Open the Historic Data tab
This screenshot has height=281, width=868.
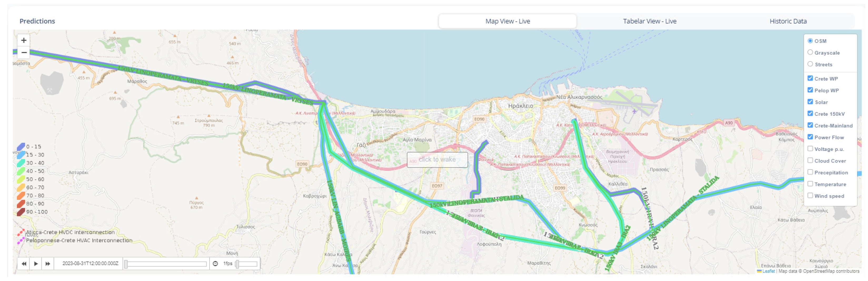click(x=788, y=21)
